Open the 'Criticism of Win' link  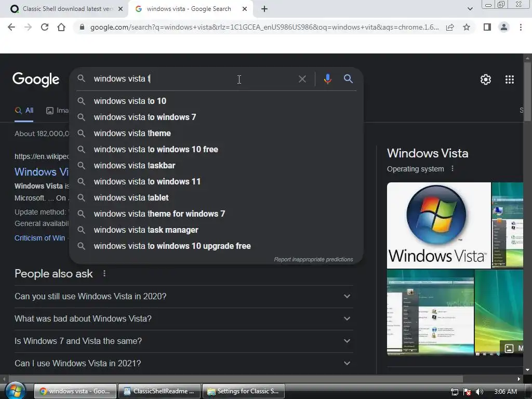39,238
